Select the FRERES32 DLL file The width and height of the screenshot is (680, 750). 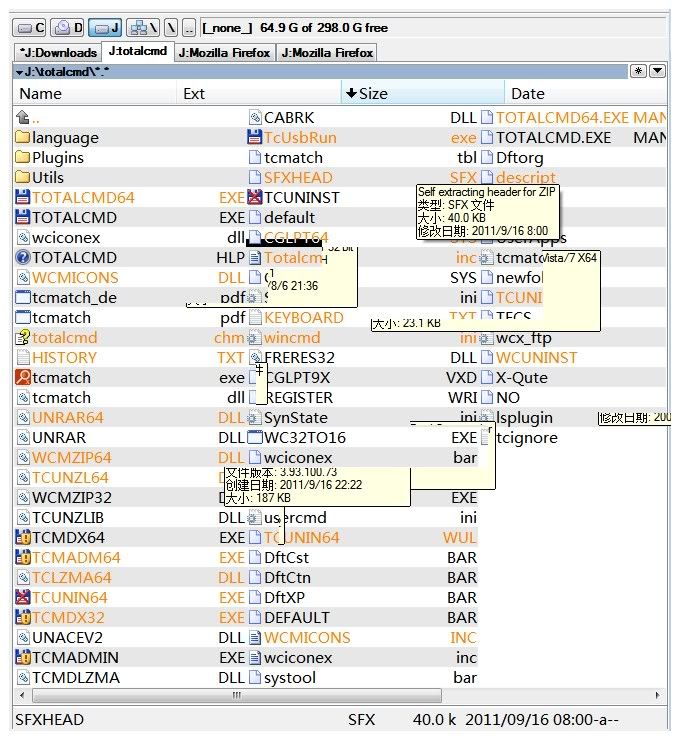coord(299,357)
